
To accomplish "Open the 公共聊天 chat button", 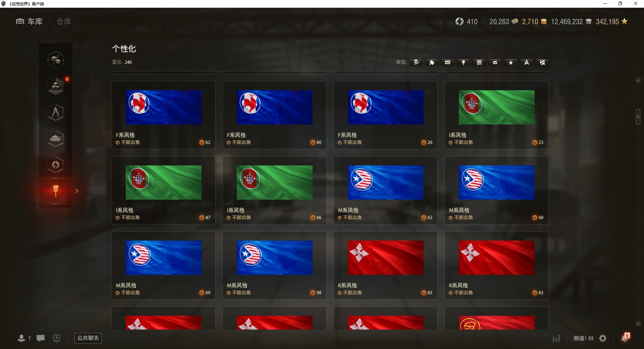I will coord(88,338).
